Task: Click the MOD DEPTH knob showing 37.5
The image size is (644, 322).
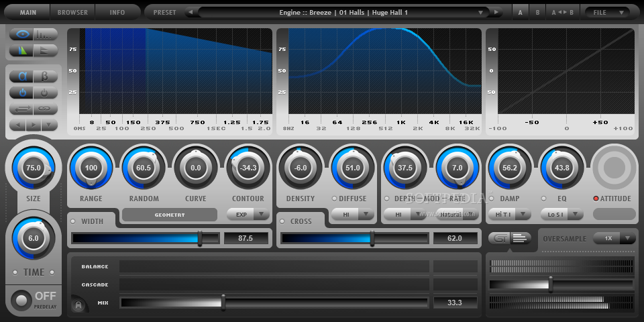Action: (405, 168)
